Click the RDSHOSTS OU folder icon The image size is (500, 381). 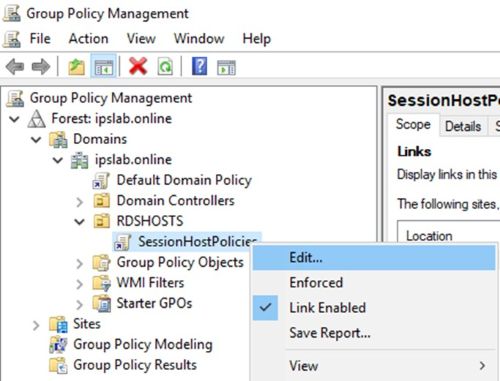(x=101, y=221)
